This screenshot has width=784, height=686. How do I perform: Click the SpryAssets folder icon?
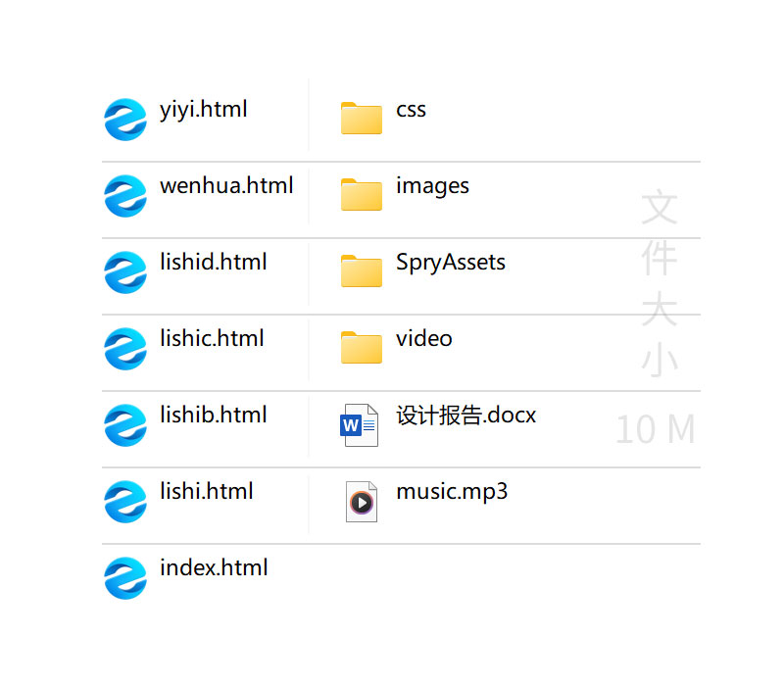361,271
